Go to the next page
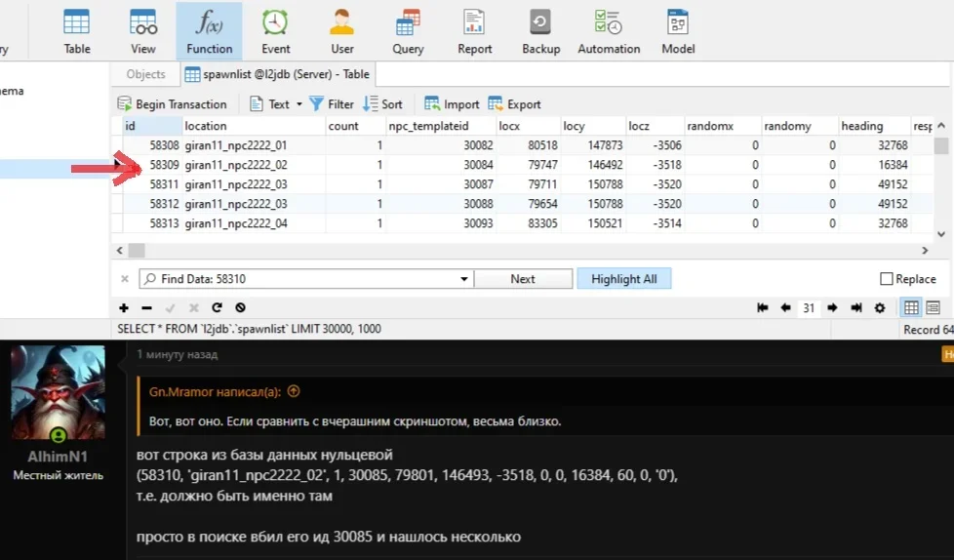The height and width of the screenshot is (560, 954). [832, 308]
